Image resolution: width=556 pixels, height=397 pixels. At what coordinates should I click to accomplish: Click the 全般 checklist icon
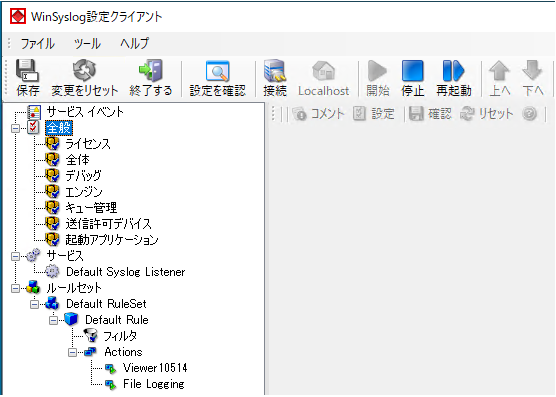pyautogui.click(x=33, y=128)
